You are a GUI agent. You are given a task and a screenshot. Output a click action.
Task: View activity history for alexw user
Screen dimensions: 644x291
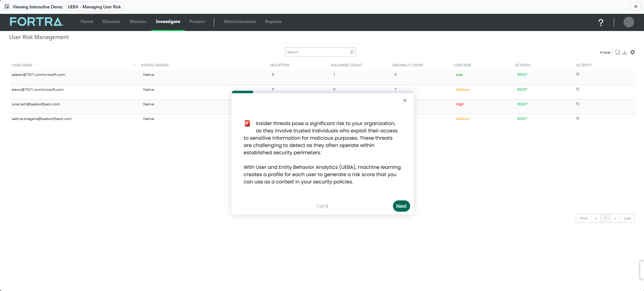[x=578, y=89]
